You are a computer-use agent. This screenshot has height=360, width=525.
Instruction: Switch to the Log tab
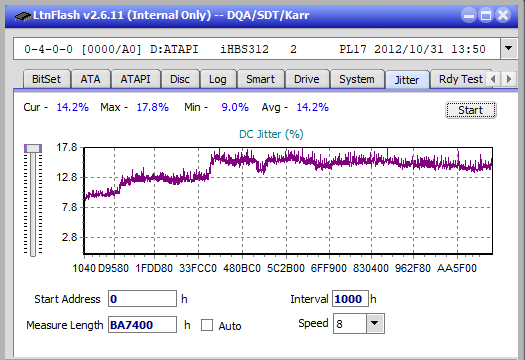(x=218, y=79)
